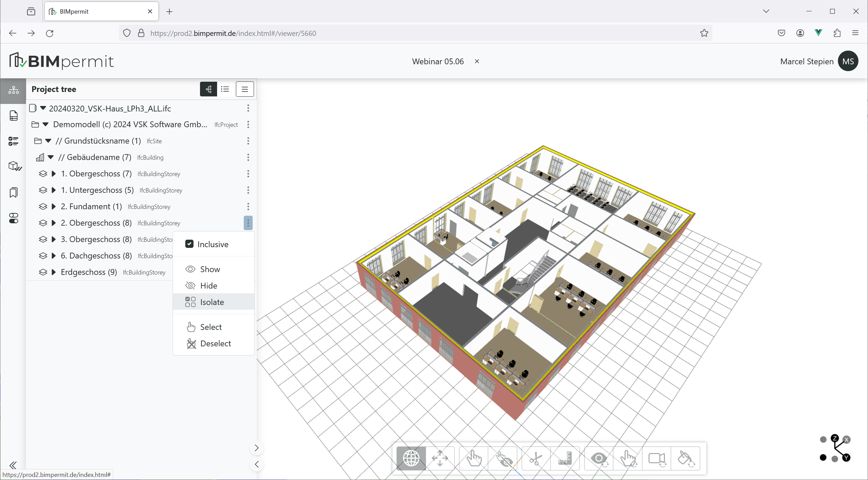Open the bookmarks sidebar panel

(13, 192)
